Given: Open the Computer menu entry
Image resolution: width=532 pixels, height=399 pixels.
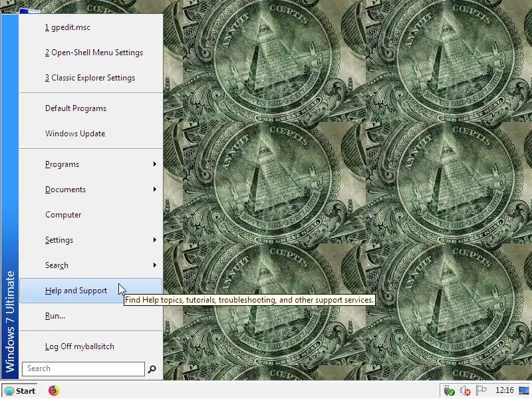Looking at the screenshot, I should 91,215.
